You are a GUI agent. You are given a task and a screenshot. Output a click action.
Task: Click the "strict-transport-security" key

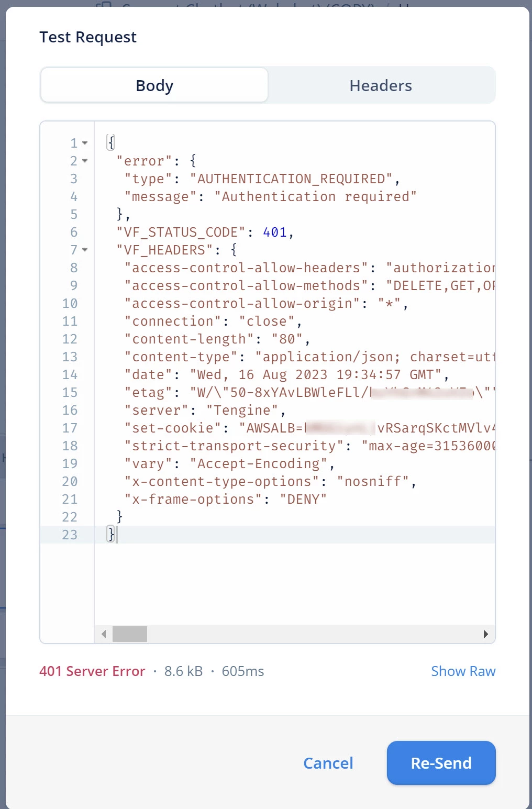[234, 446]
